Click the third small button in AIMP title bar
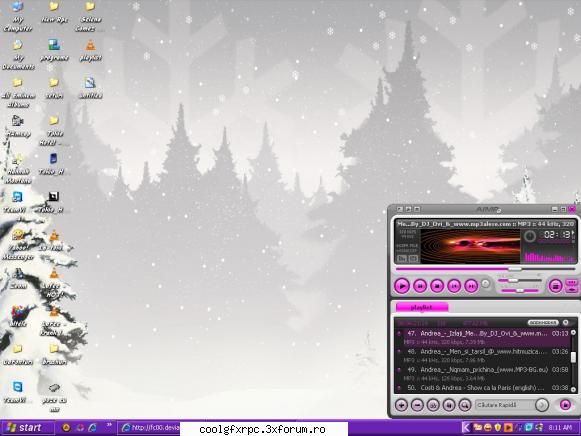This screenshot has width=581, height=436. click(417, 209)
